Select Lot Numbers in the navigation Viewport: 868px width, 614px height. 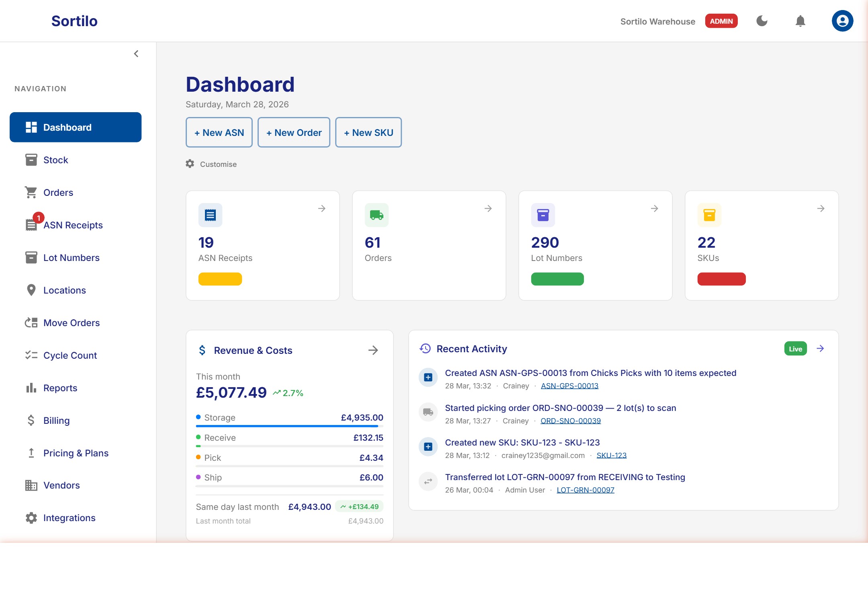pyautogui.click(x=76, y=258)
